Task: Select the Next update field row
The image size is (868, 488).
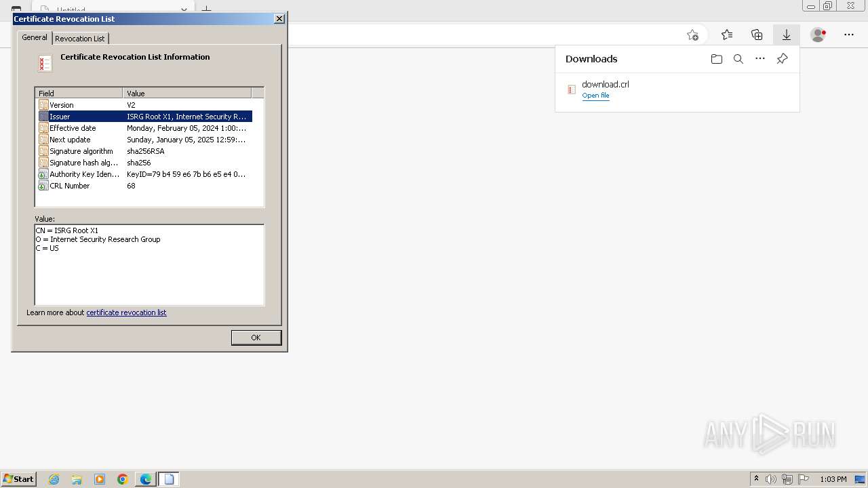Action: tap(145, 140)
